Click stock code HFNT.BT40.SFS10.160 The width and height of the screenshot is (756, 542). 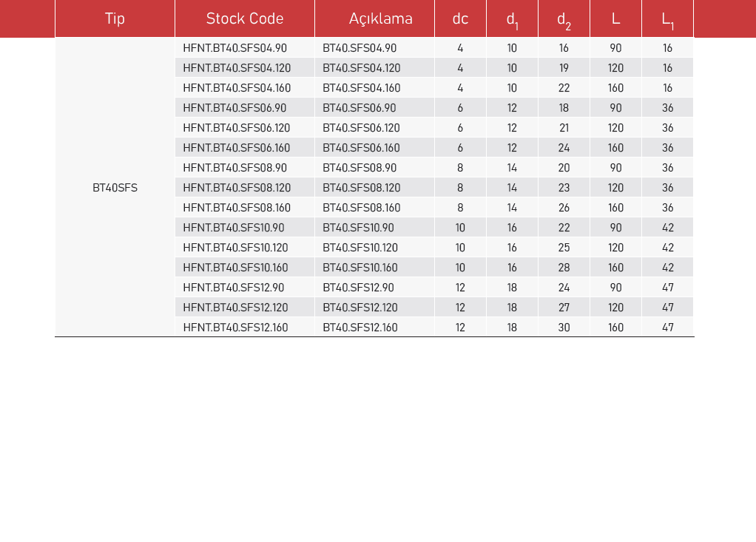coord(235,268)
